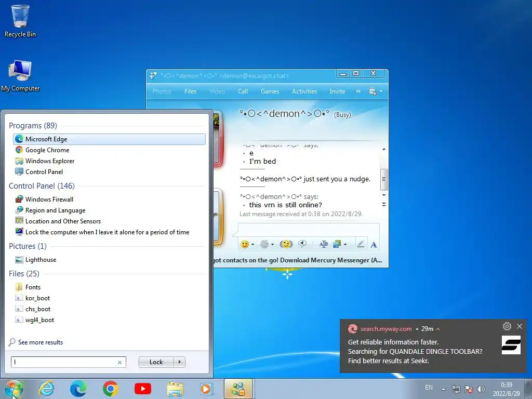This screenshot has height=399, width=532.
Task: Open the background dropdown arrow
Action: tap(345, 245)
